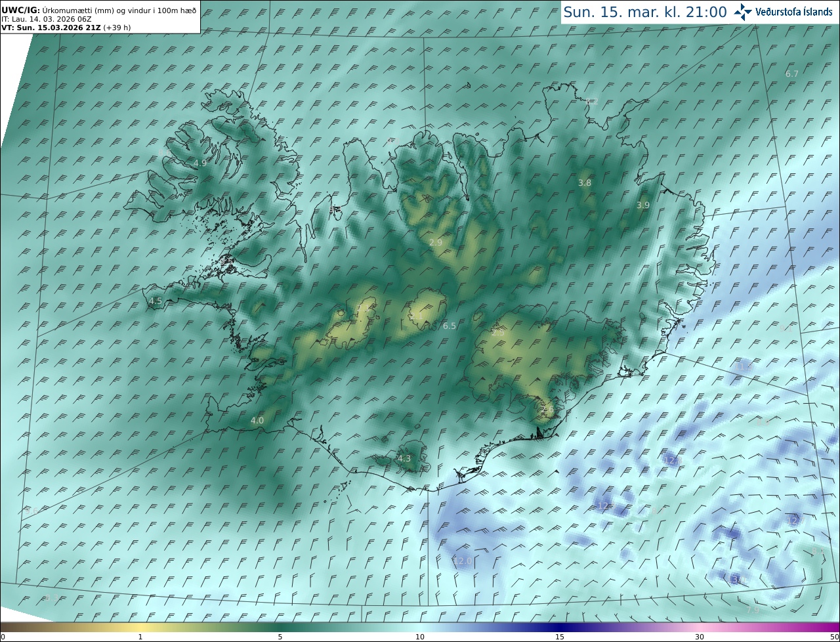Click the 6.7 value in the northeast corner
Image resolution: width=840 pixels, height=642 pixels.
pos(792,74)
